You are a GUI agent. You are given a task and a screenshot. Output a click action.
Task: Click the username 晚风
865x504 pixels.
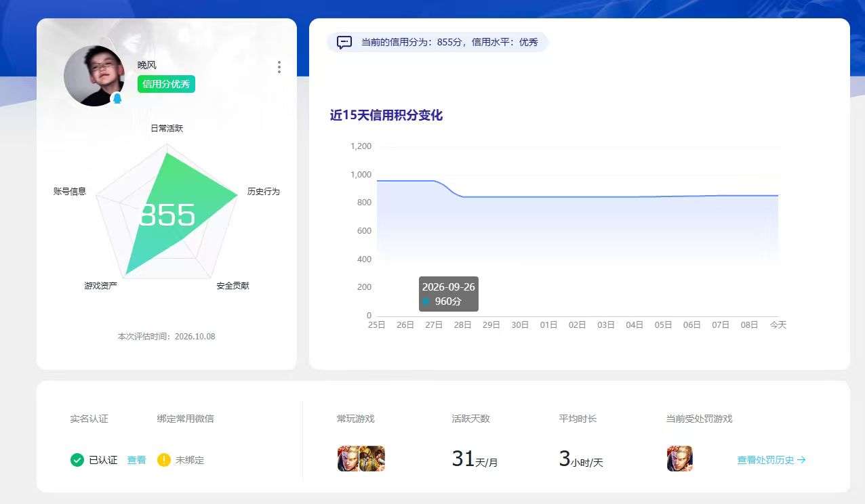[x=147, y=65]
